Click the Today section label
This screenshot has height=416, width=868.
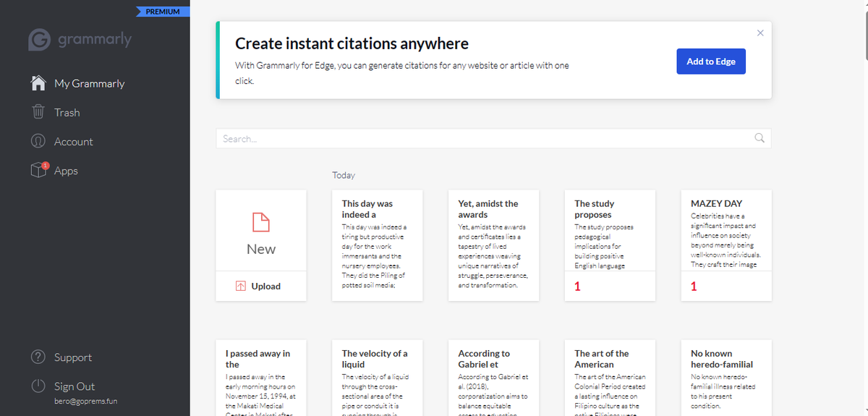pos(344,175)
